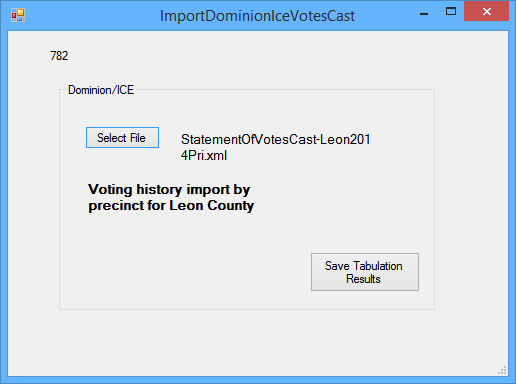
Task: Click the 782 count label
Action: tap(59, 56)
